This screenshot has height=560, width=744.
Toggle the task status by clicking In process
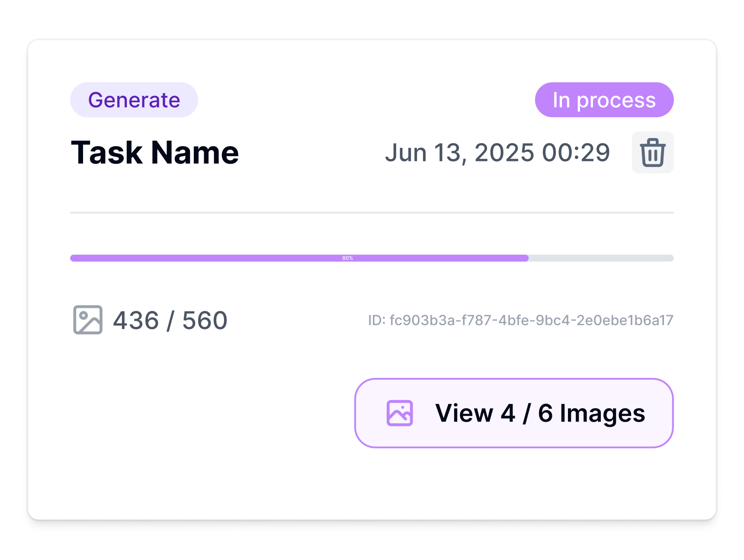(x=604, y=99)
